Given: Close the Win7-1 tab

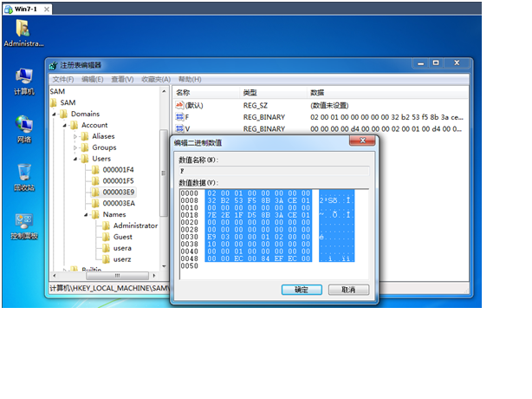Looking at the screenshot, I should [x=47, y=10].
